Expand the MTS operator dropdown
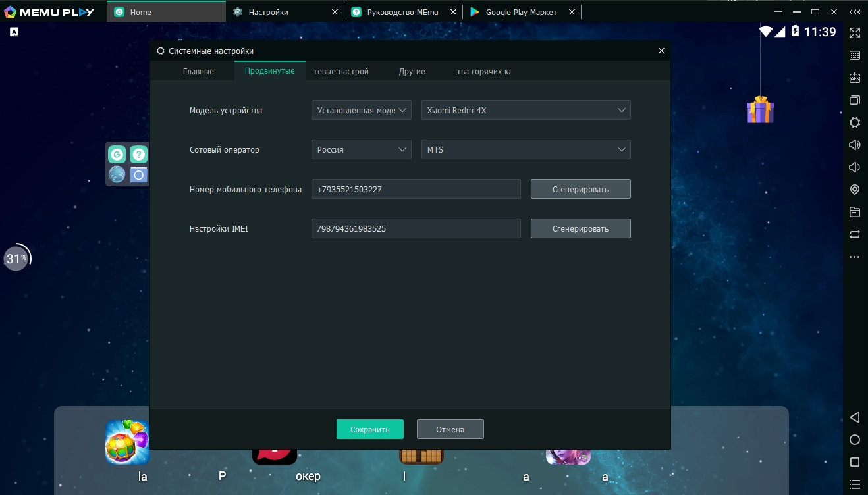The width and height of the screenshot is (868, 495). (x=526, y=149)
